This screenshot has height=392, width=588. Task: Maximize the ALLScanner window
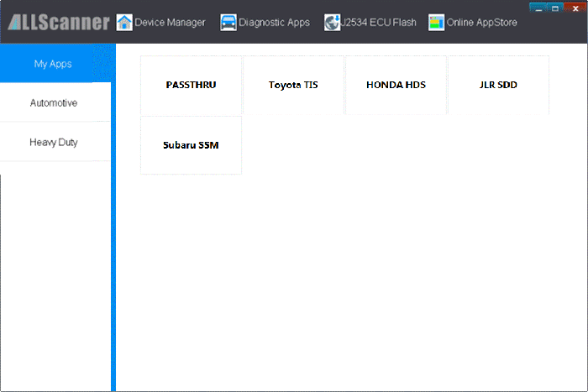(x=555, y=8)
